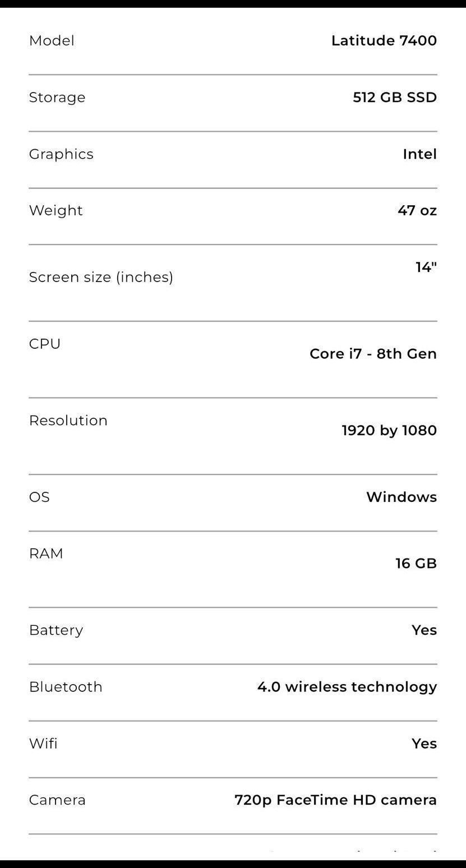Select the Model label text
Viewport: 466px width, 868px height.
pyautogui.click(x=52, y=40)
